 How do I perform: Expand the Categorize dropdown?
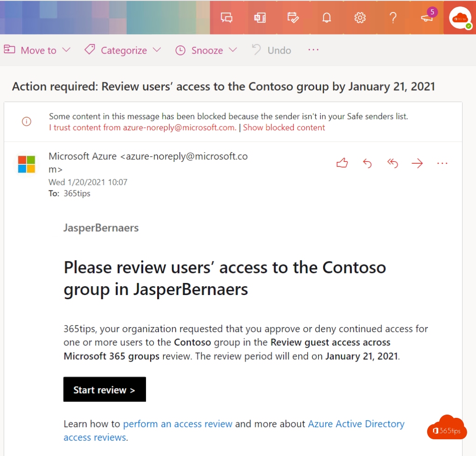(157, 50)
